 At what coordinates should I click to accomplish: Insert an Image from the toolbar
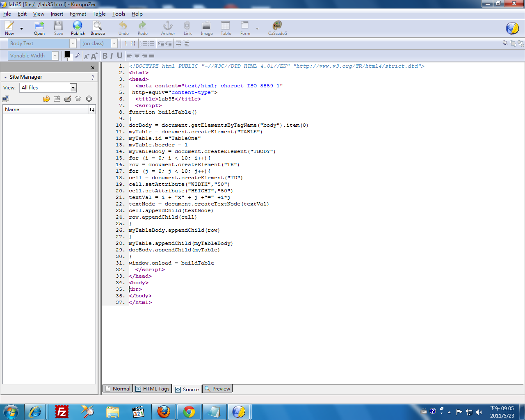(206, 28)
